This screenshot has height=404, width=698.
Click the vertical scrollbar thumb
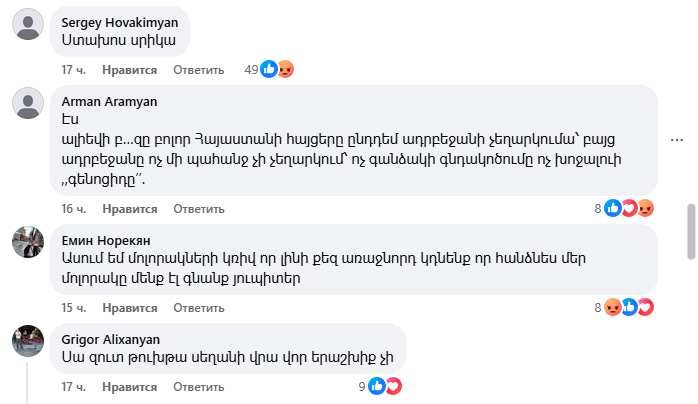point(690,231)
